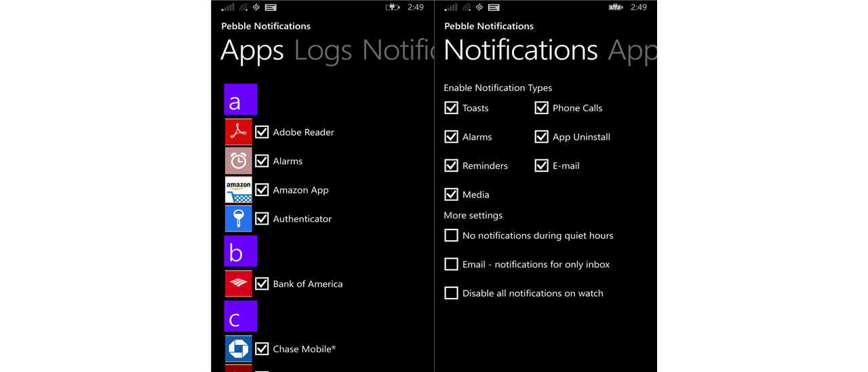Uncheck the Reminders checkbox
The image size is (868, 372).
451,166
